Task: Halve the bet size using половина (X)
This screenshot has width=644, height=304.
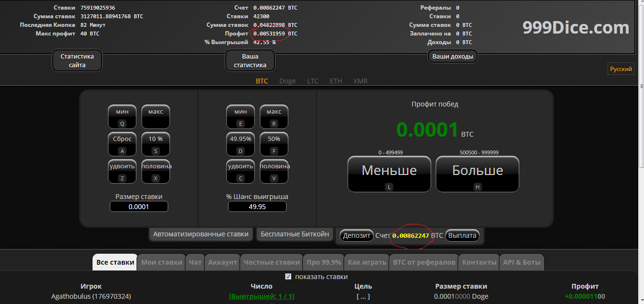Action: [x=156, y=172]
